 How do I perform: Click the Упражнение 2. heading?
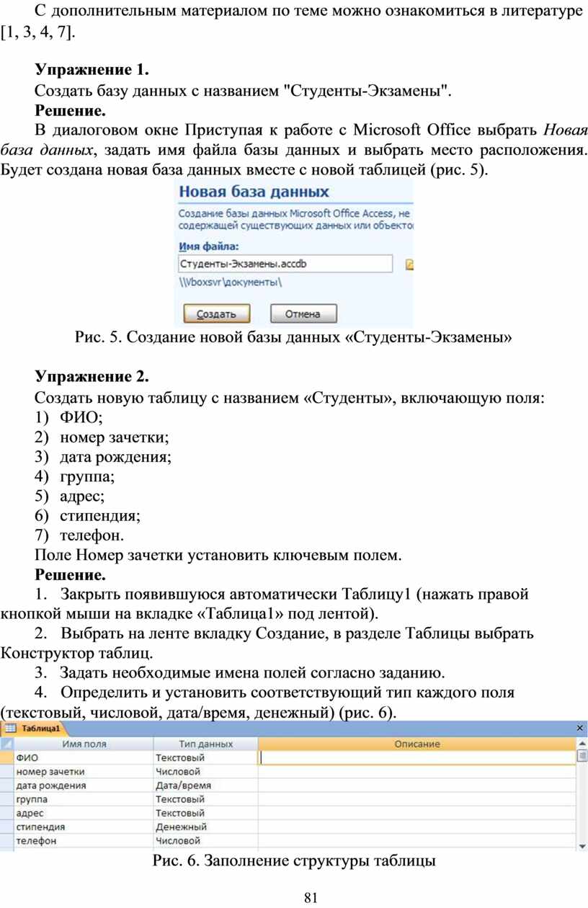point(92,377)
